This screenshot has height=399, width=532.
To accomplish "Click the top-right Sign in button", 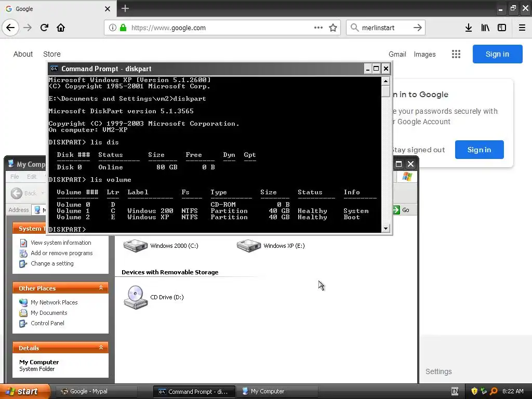I will [497, 54].
